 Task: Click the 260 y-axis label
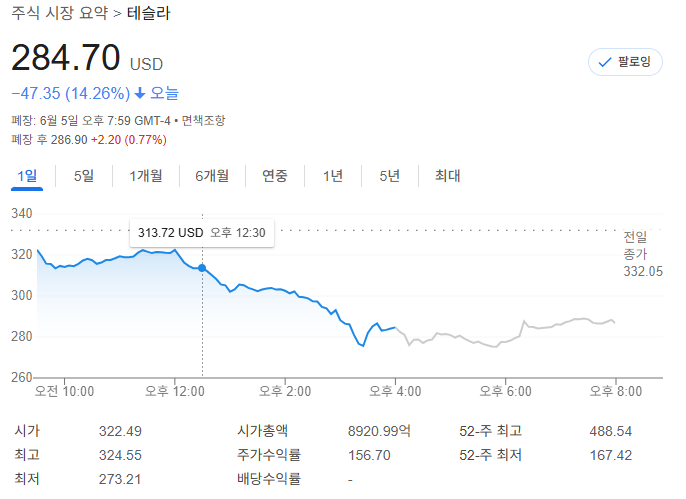pyautogui.click(x=22, y=377)
